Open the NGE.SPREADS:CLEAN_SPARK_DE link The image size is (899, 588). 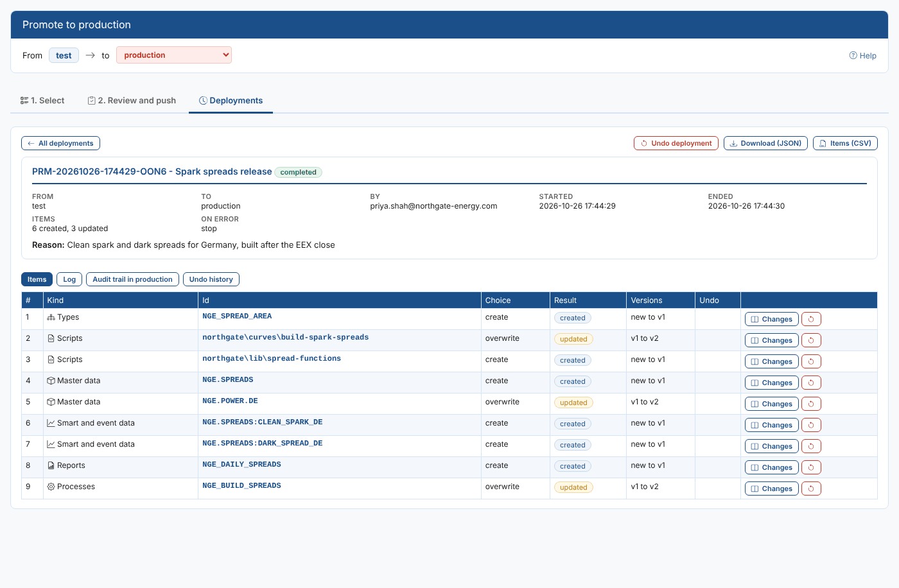click(x=263, y=422)
